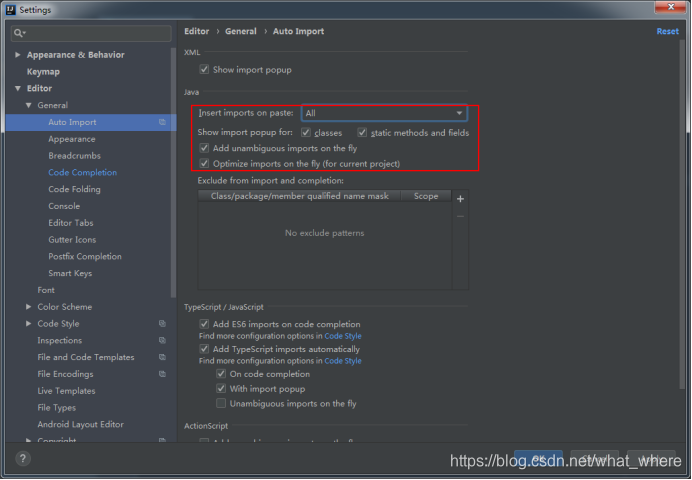
Task: Enable TypeScript Unambiguous imports on the fly
Action: tap(221, 403)
